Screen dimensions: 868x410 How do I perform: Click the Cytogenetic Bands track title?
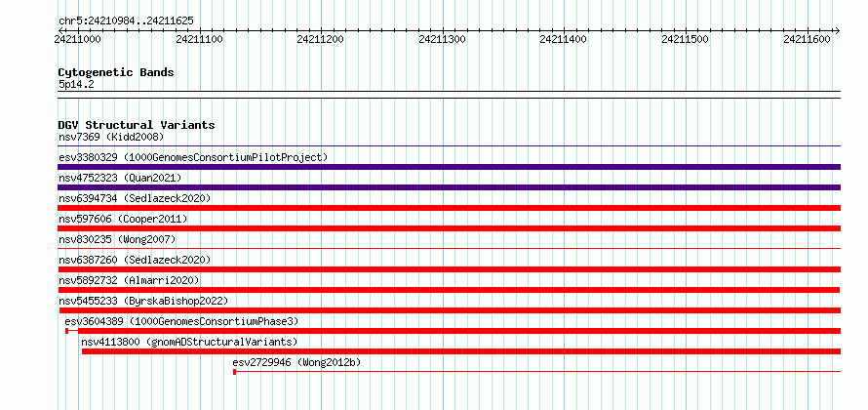(116, 72)
